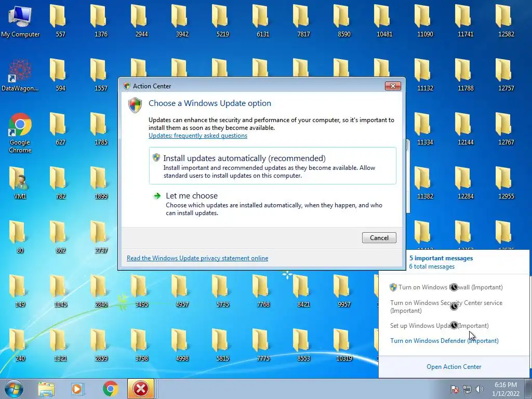The width and height of the screenshot is (532, 399).
Task: Select folder 12144 on the desktop
Action: (465, 129)
